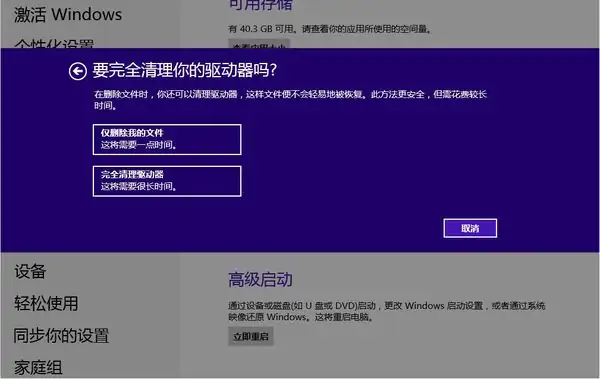Click the text 有 40.3 GB 可用

point(261,29)
